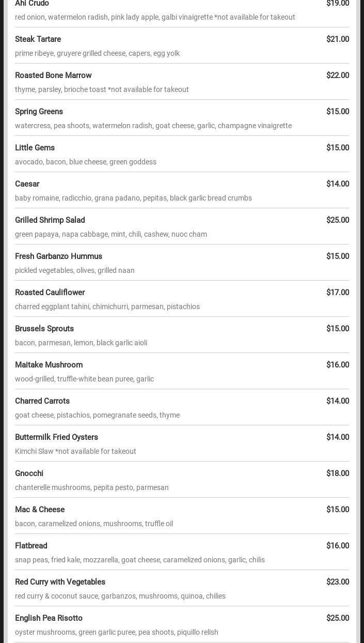Viewport: 364px width, 643px height.
Task: Click the Little Gems item title
Action: click(x=35, y=148)
